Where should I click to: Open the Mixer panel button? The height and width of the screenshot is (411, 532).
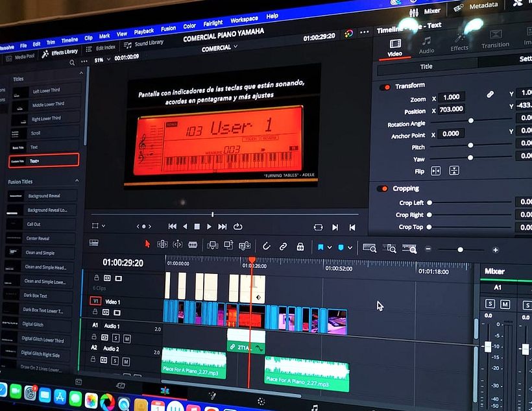(425, 12)
